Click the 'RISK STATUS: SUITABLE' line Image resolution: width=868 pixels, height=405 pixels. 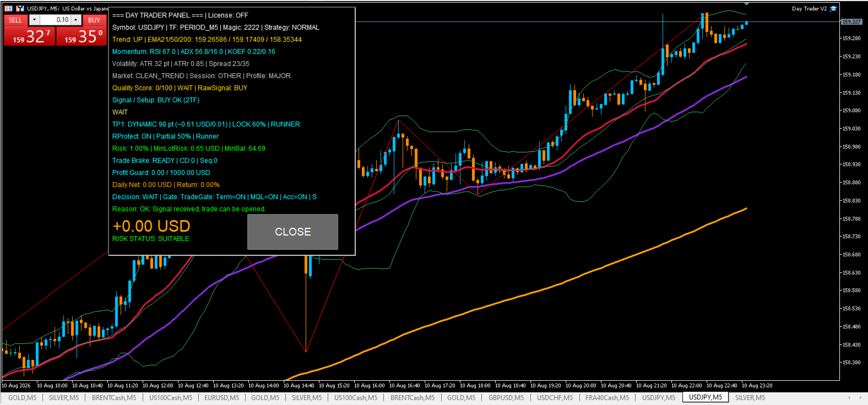pyautogui.click(x=151, y=239)
